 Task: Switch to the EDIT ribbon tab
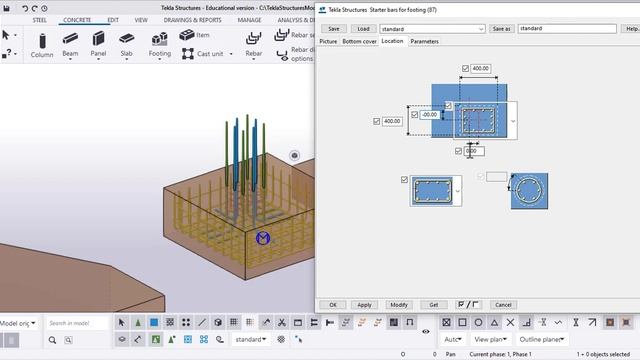pyautogui.click(x=113, y=20)
